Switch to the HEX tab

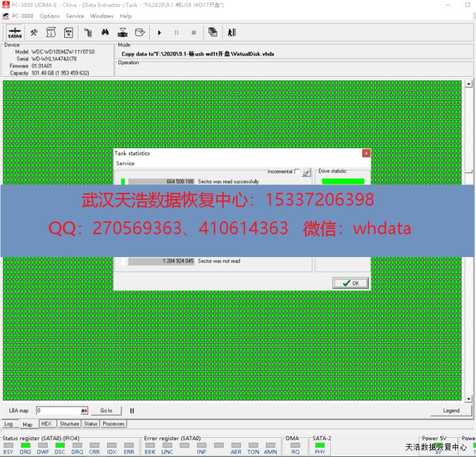(46, 424)
